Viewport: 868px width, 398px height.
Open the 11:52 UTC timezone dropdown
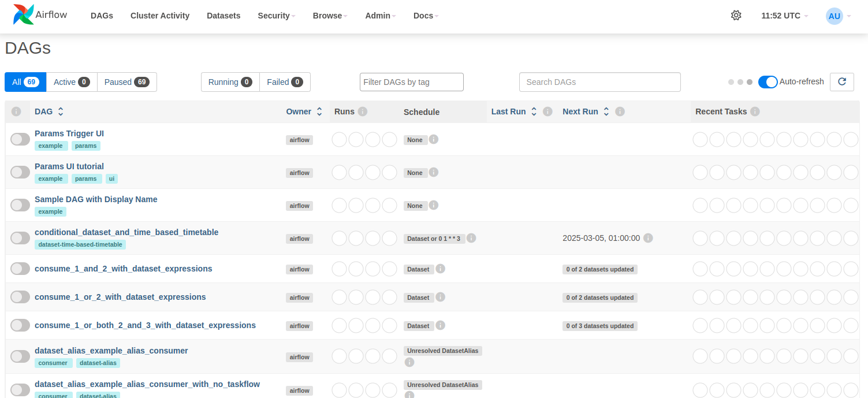784,16
